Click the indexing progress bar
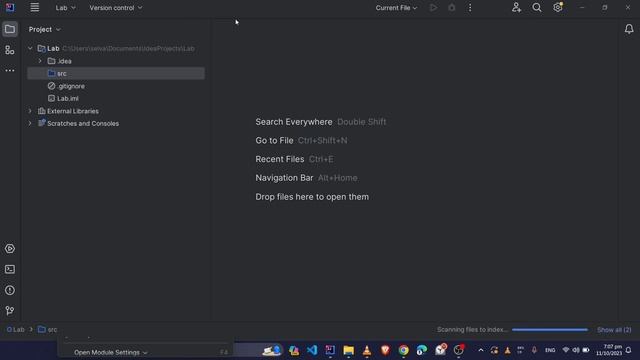 tap(550, 329)
